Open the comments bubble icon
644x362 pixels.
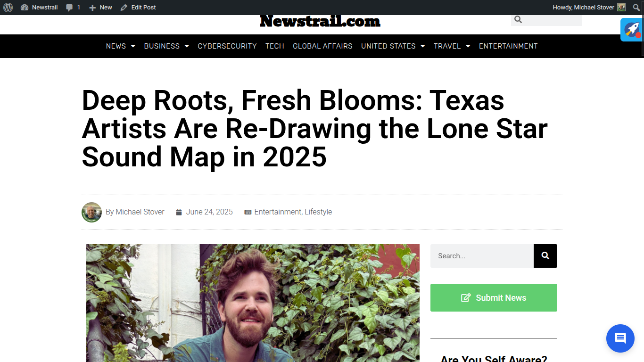click(69, 8)
